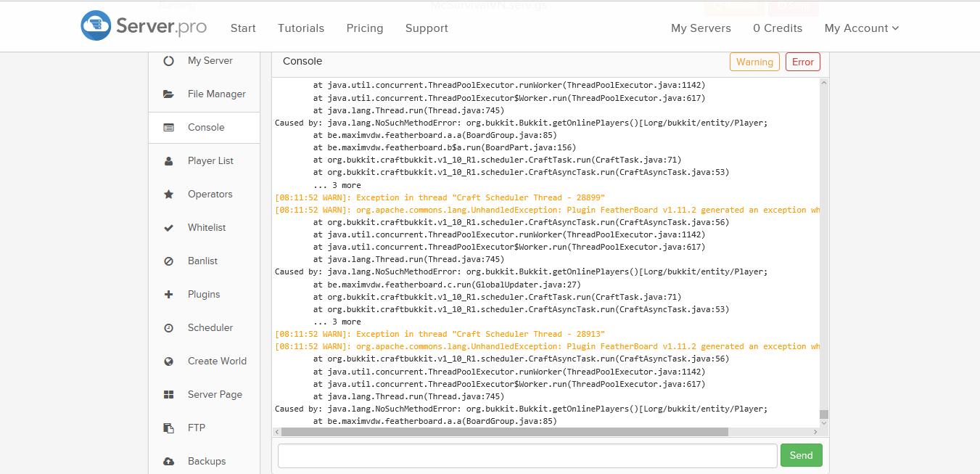Click the Operators star icon

(168, 195)
